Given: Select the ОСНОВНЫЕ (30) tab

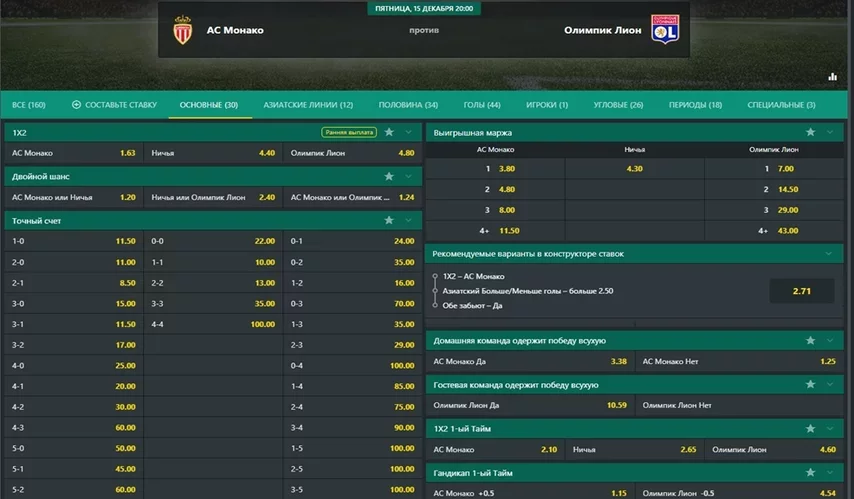Looking at the screenshot, I should (209, 105).
